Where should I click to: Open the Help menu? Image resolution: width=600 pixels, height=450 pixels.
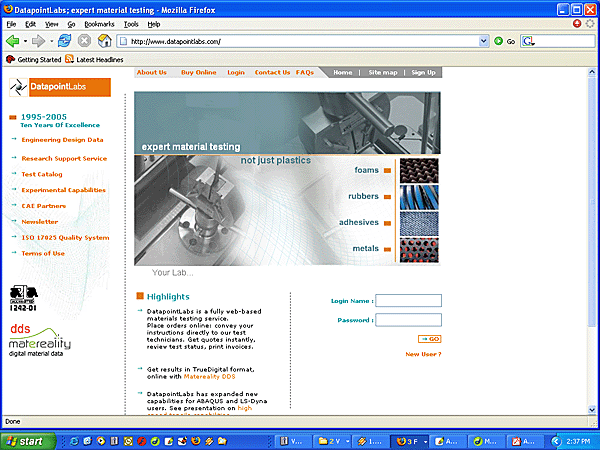point(153,24)
